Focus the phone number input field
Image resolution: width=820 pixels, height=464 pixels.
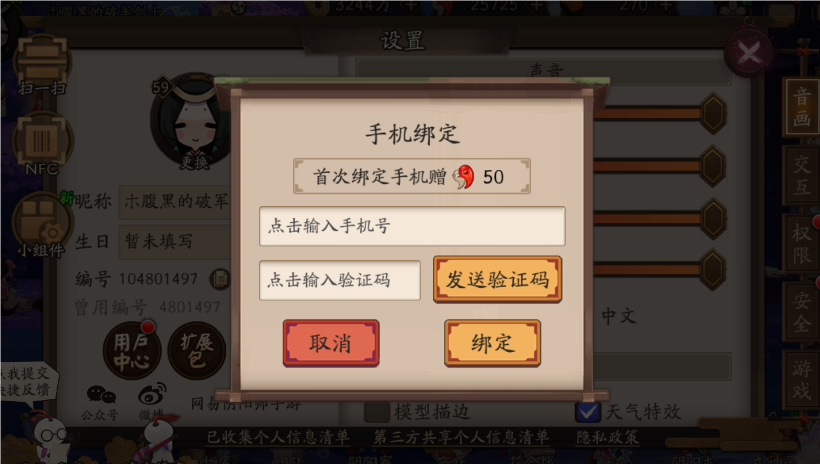click(412, 226)
